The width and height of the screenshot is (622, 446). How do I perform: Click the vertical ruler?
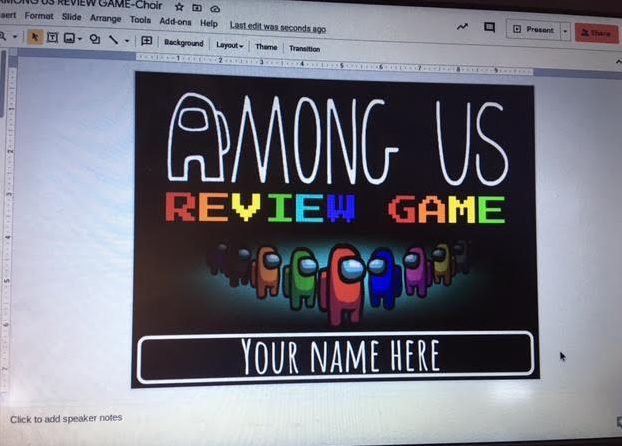click(x=9, y=230)
